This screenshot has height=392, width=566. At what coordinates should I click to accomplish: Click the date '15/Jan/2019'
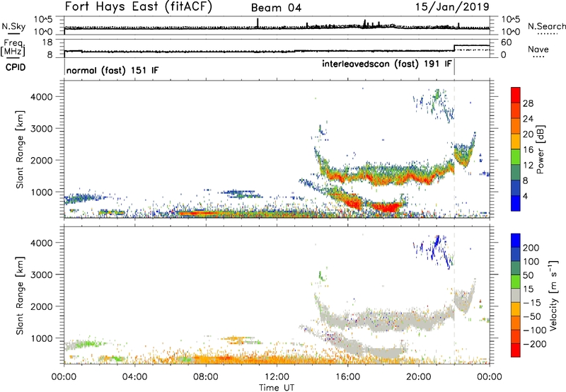[452, 6]
